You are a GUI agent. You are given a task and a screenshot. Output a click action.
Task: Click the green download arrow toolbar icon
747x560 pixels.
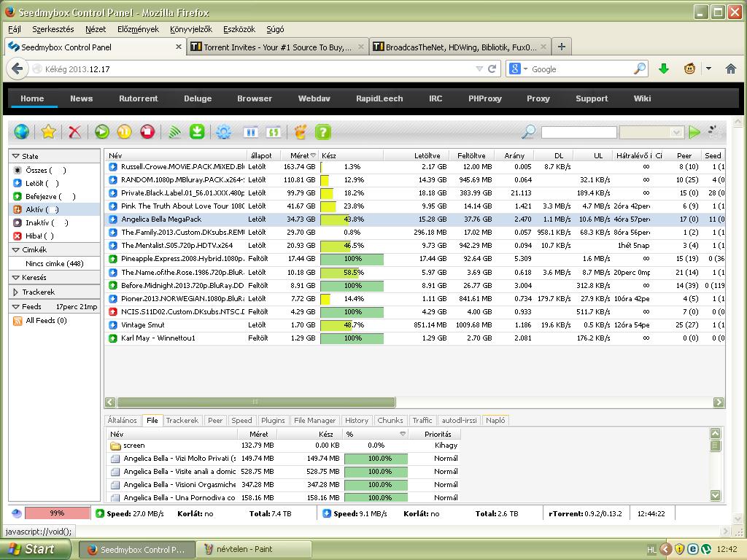pos(197,132)
